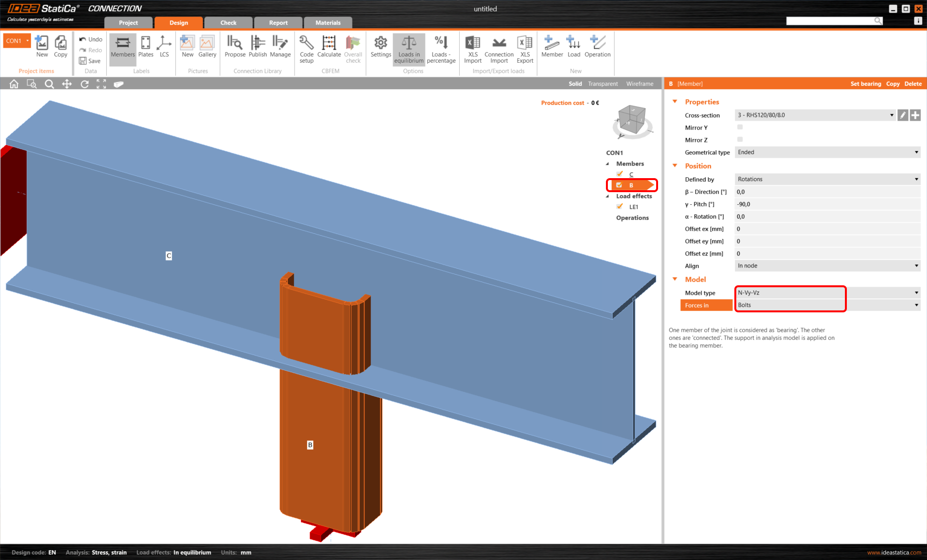Image resolution: width=927 pixels, height=560 pixels.
Task: Uncheck the LE1 load effect checkbox
Action: coord(620,207)
